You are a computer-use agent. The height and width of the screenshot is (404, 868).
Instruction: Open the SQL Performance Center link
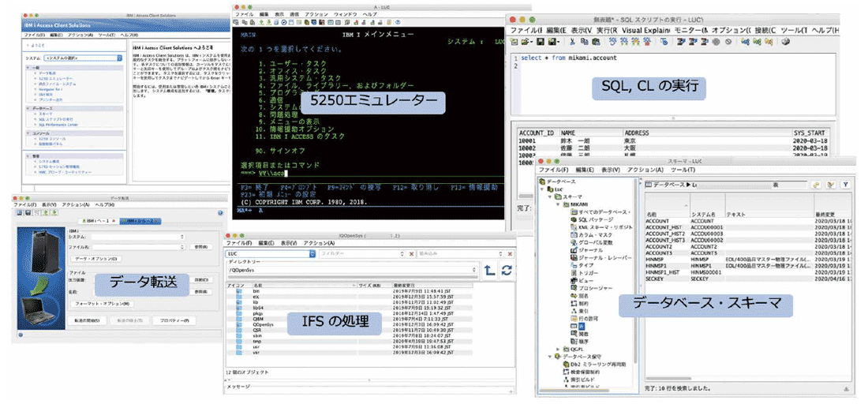(x=58, y=125)
